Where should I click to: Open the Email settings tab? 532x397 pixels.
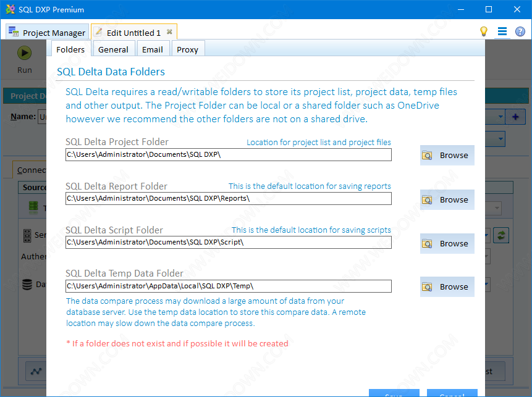(x=152, y=49)
